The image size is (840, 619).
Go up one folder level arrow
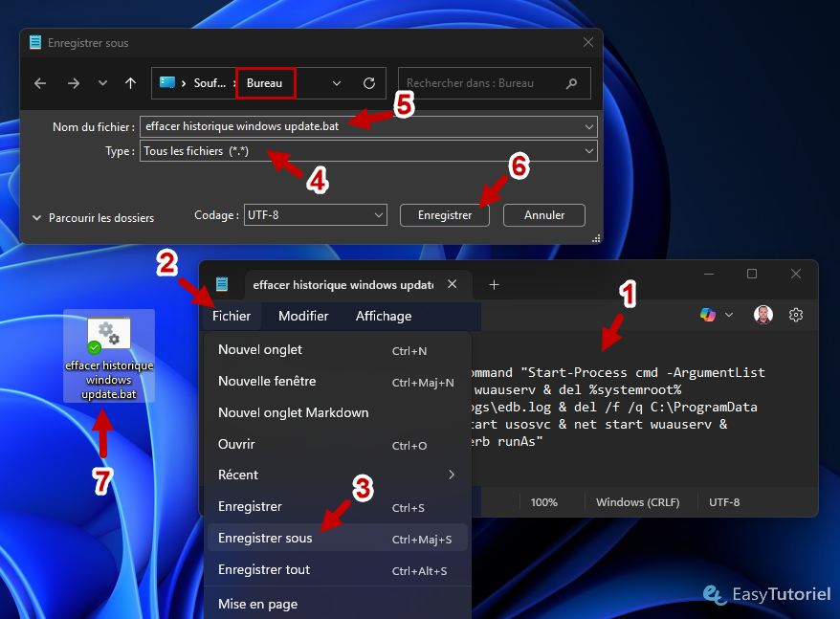pos(130,83)
